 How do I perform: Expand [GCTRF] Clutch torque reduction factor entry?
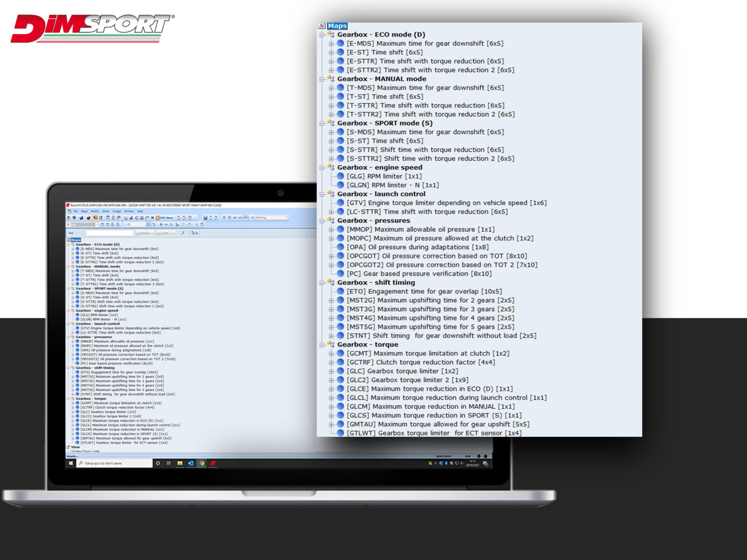click(x=331, y=363)
